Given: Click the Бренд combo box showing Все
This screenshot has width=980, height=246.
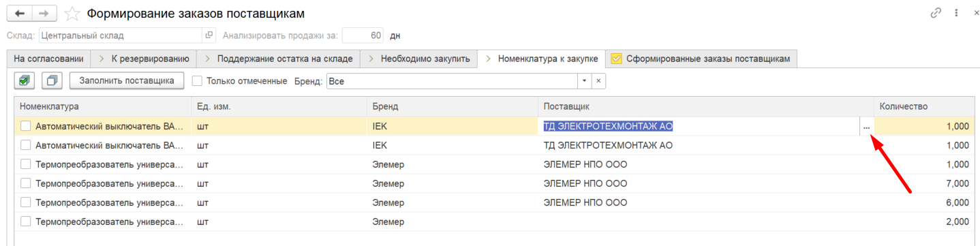Looking at the screenshot, I should pos(452,81).
